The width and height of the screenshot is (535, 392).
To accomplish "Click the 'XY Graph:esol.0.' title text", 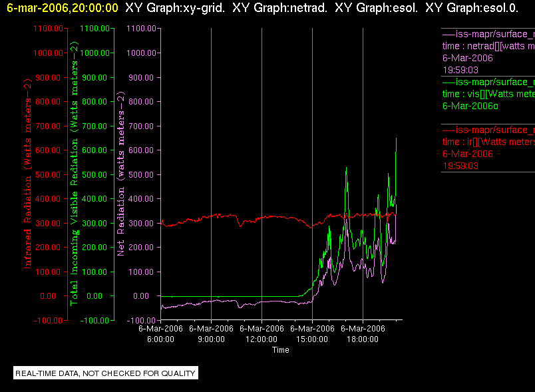I will (472, 8).
